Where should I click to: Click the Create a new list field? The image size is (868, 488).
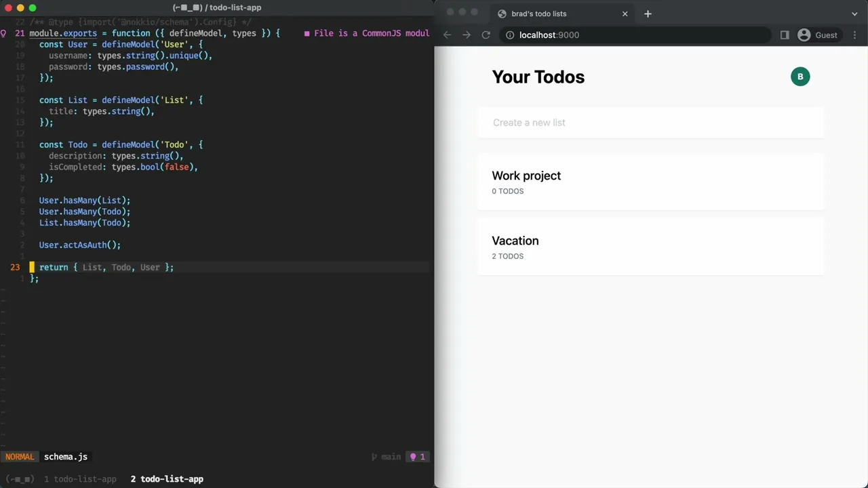650,123
